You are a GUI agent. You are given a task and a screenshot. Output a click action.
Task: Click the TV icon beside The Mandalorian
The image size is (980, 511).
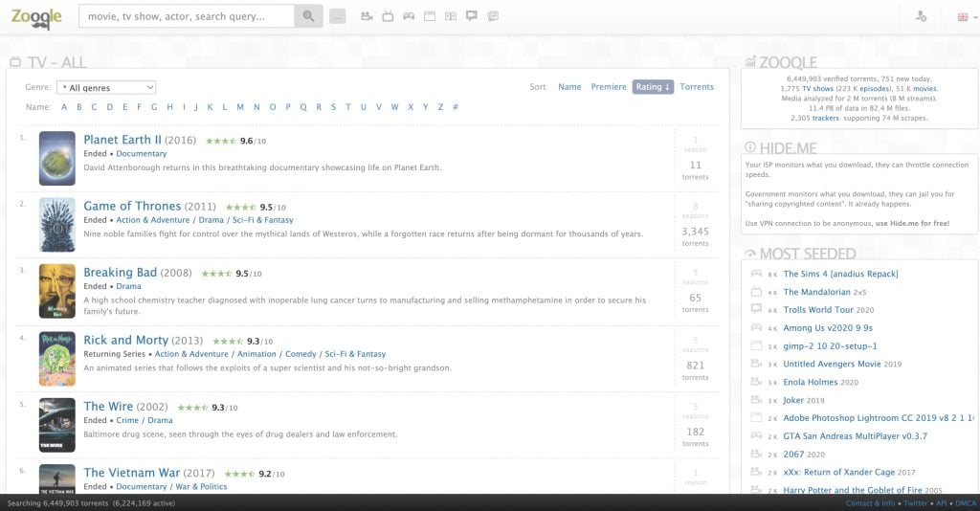pyautogui.click(x=756, y=292)
